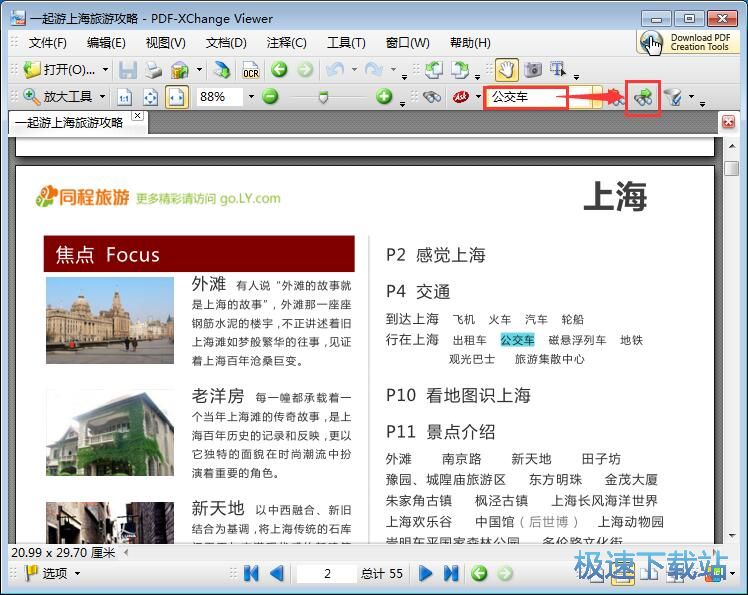Toggle Fit Page view mode
The image size is (748, 595).
(150, 97)
